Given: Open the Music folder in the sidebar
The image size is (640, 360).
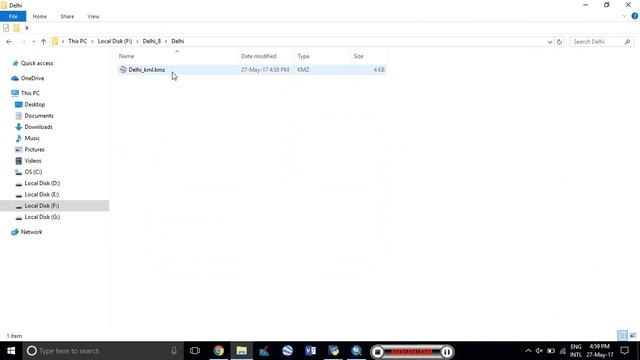Looking at the screenshot, I should coord(32,138).
